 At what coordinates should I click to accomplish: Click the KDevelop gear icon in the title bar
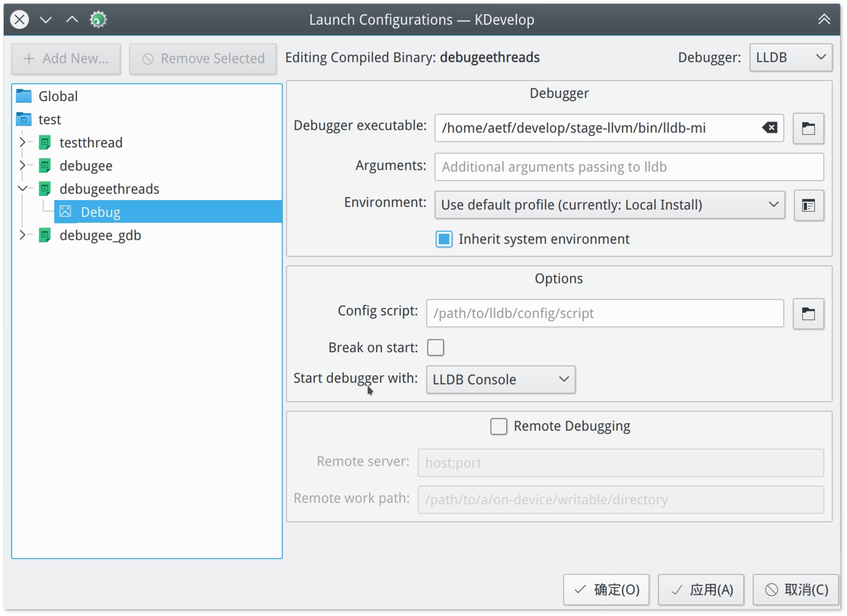point(98,20)
